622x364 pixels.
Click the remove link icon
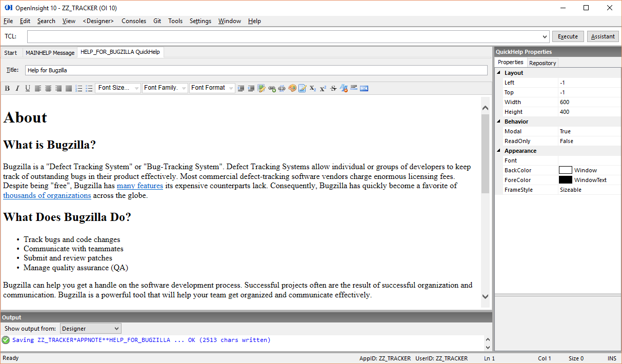pyautogui.click(x=282, y=88)
